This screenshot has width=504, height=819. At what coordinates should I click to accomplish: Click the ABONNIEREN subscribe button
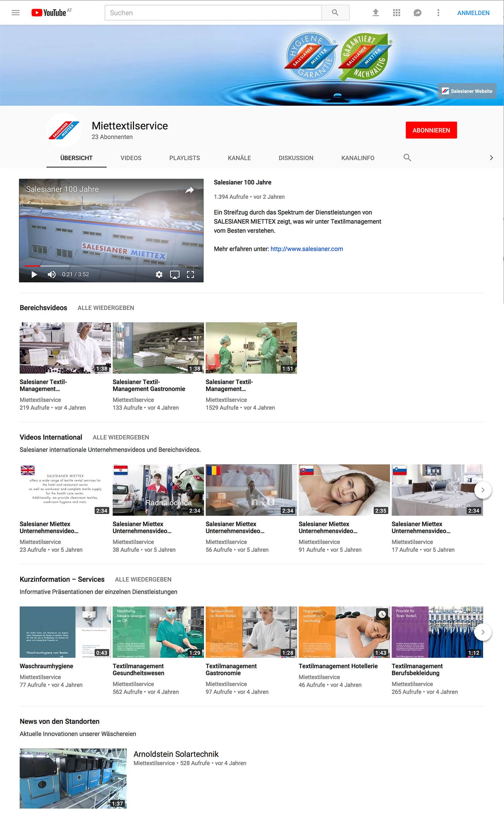coord(431,130)
